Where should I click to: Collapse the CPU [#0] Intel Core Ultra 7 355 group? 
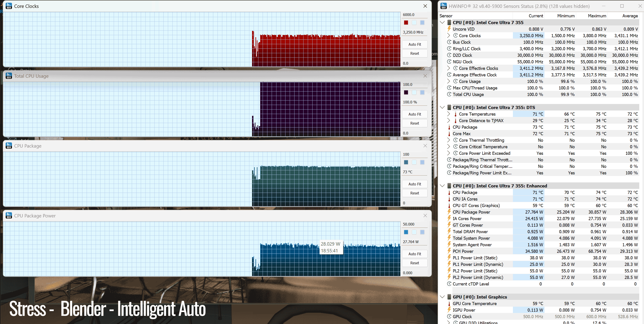442,23
